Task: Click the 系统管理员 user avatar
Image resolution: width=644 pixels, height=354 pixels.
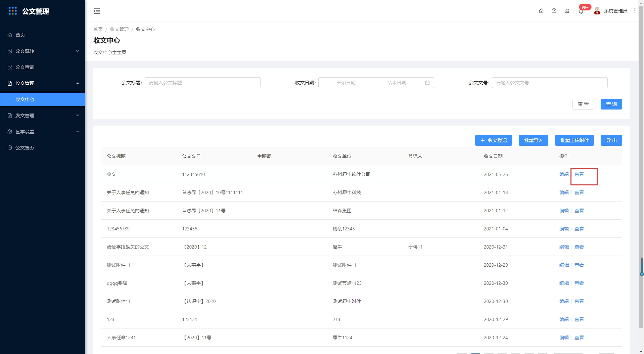Action: pos(597,11)
